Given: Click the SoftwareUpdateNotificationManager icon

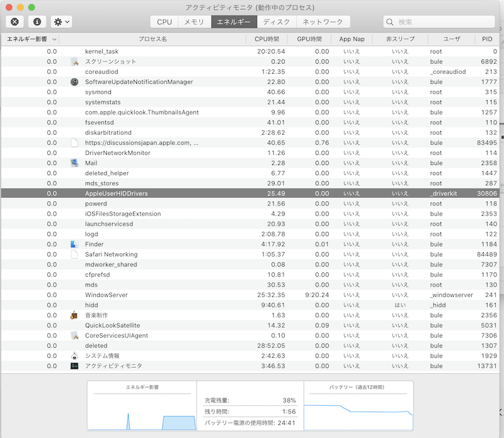Looking at the screenshot, I should [x=74, y=82].
